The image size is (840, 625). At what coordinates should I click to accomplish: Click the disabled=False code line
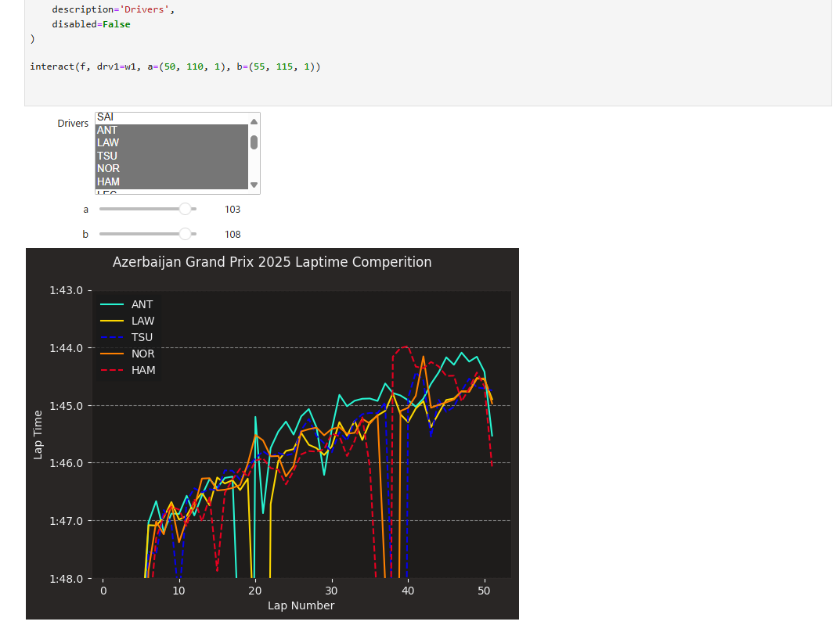[x=91, y=24]
